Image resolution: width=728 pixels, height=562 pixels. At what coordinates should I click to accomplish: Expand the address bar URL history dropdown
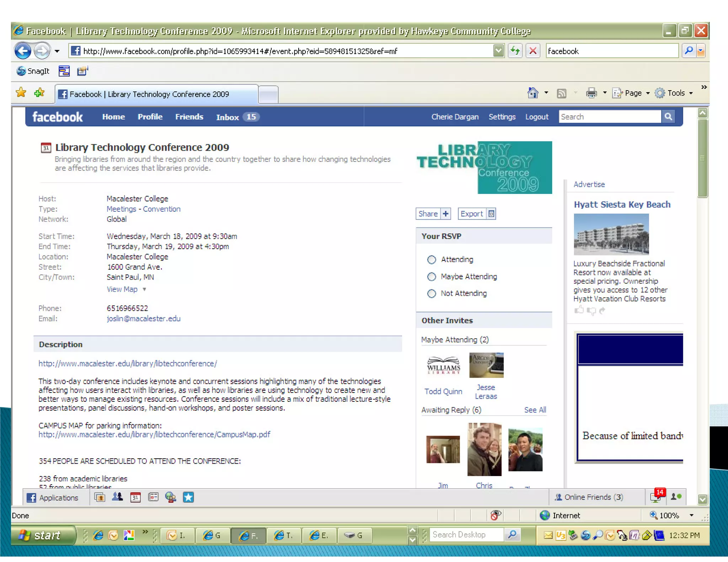click(x=499, y=51)
